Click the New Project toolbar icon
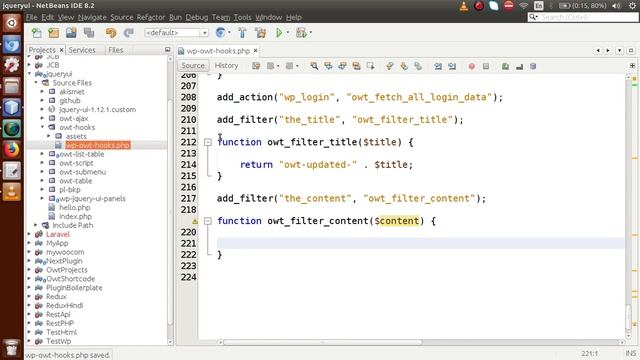 click(54, 33)
